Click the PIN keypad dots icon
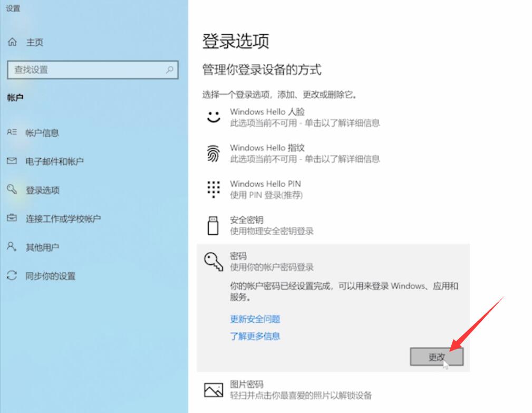Viewport: 532px width, 413px height. coord(214,189)
